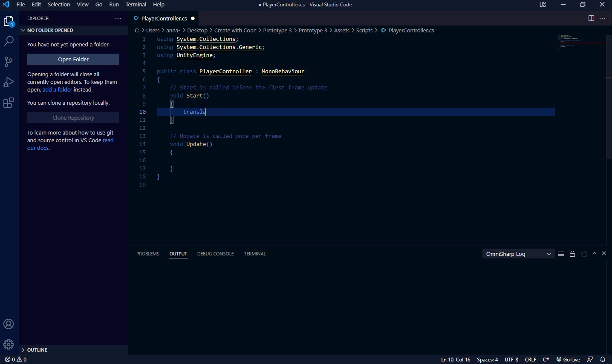
Task: Open the Manage gear icon
Action: point(9,344)
